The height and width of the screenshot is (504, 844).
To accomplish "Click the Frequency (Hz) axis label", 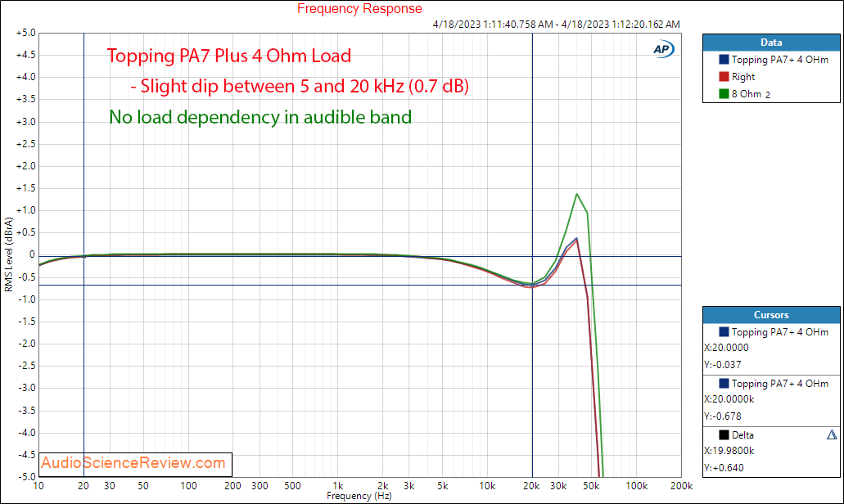I will click(x=359, y=496).
